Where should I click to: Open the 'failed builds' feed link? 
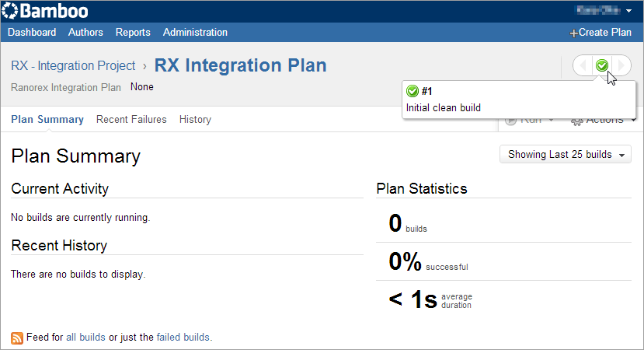click(183, 338)
